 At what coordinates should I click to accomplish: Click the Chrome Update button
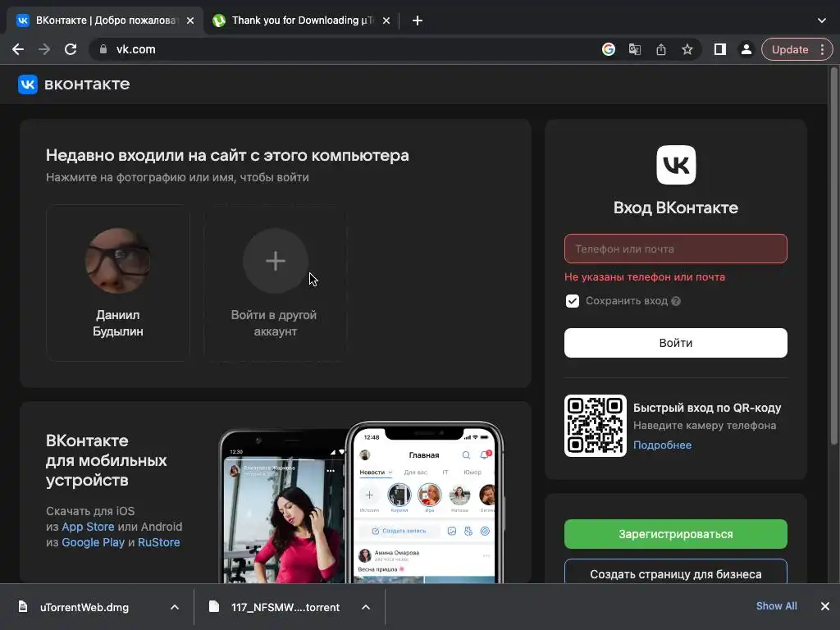(790, 49)
